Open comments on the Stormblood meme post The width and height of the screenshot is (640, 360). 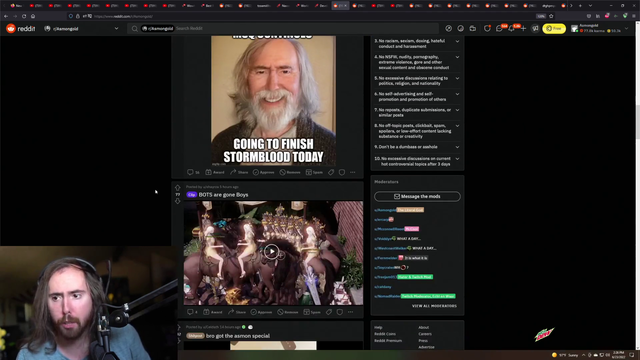[193, 172]
